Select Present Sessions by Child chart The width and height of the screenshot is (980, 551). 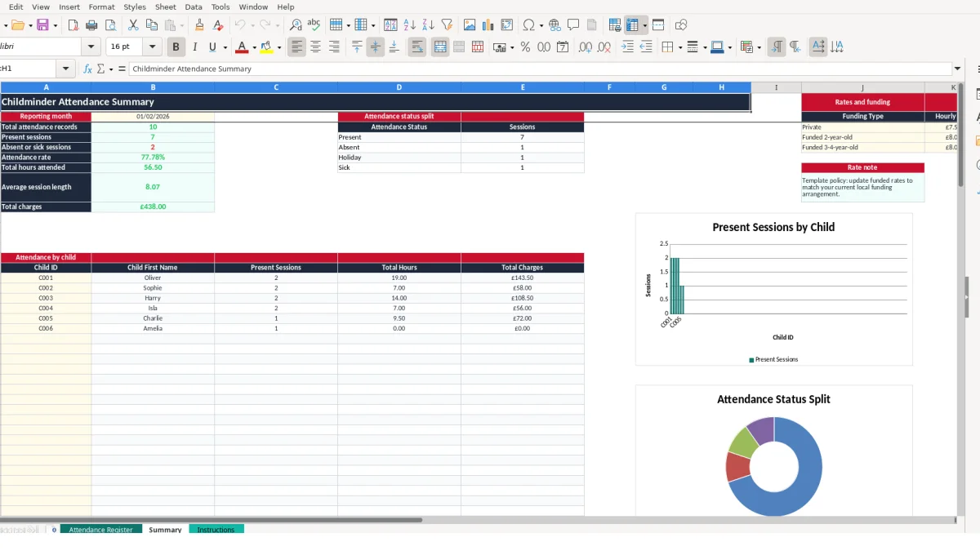point(773,289)
